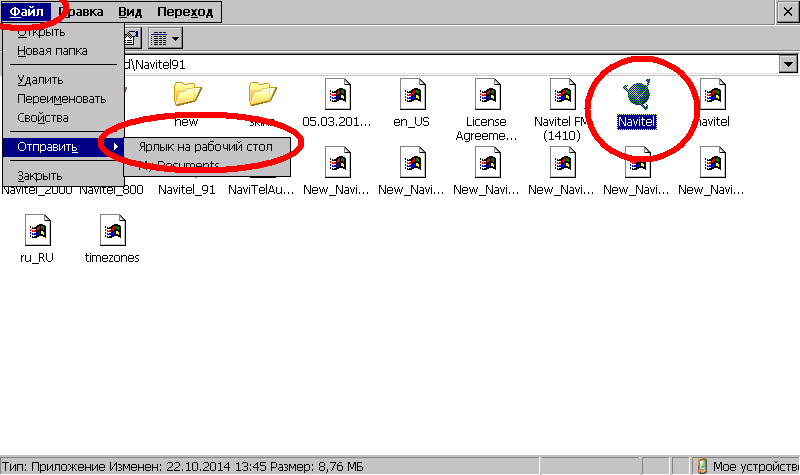
Task: Select the Navitel FM (1410) file icon
Action: [562, 94]
